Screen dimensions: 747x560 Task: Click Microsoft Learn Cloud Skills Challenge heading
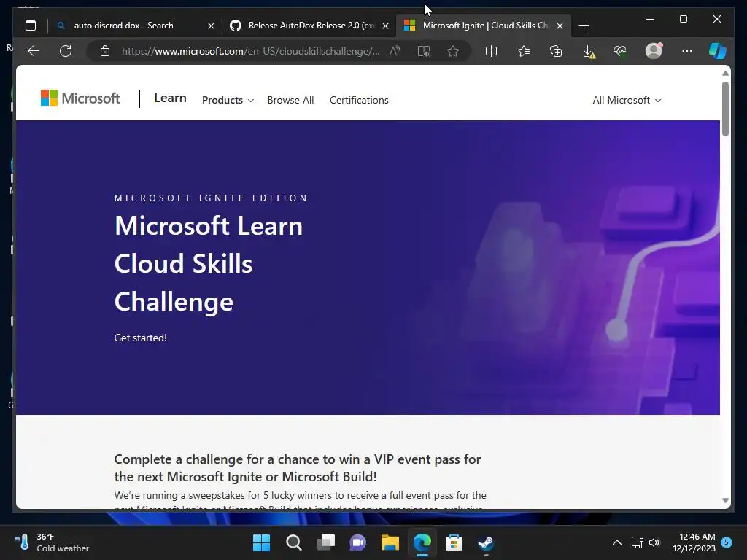209,263
